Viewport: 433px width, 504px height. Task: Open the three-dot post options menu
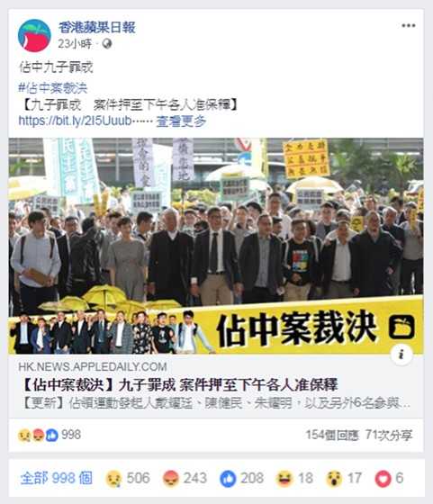point(409,26)
